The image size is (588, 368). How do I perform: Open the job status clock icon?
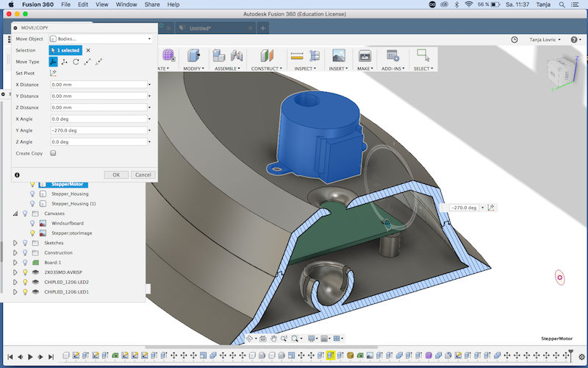(x=514, y=40)
